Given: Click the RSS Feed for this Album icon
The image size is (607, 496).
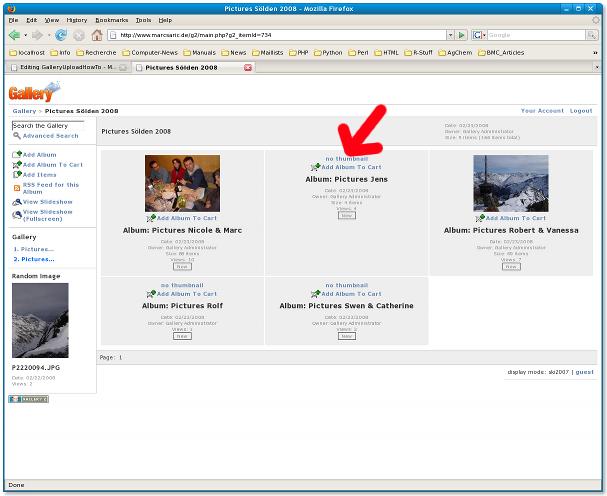Looking at the screenshot, I should [16, 186].
